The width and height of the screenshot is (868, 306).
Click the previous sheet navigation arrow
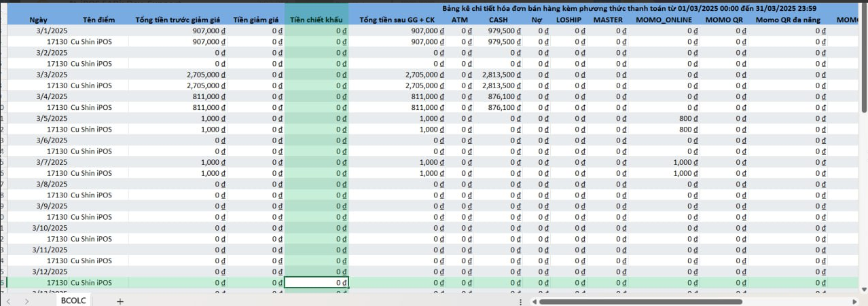click(x=8, y=301)
